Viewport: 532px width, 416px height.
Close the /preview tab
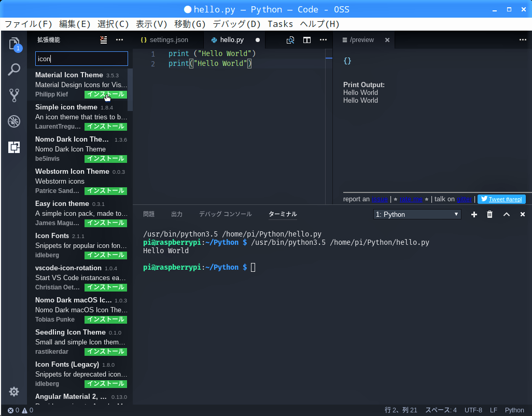coord(387,40)
